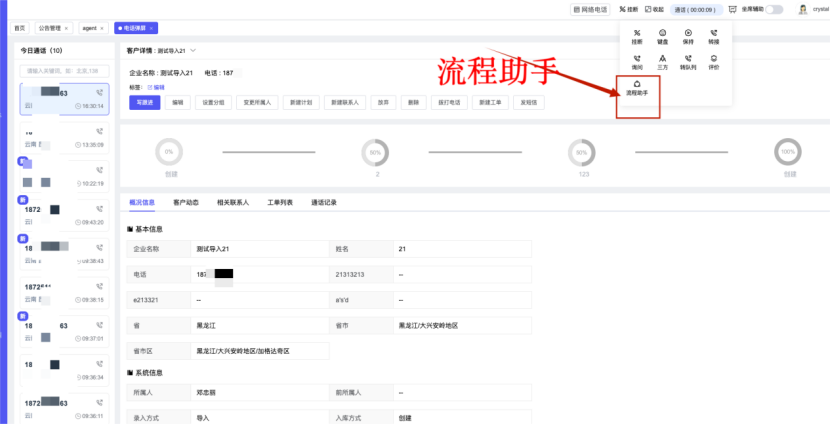830x424 pixels.
Task: Click the 评价 rating icon
Action: coord(713,60)
